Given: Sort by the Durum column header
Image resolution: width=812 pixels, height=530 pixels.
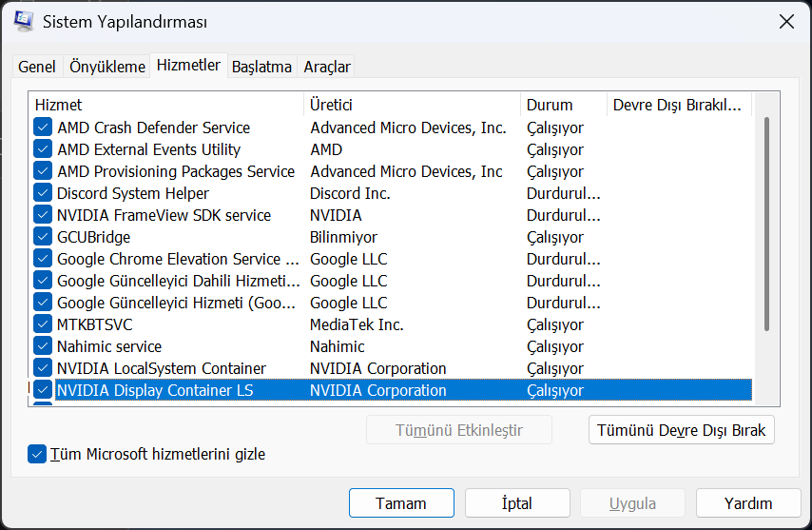Looking at the screenshot, I should pos(564,105).
